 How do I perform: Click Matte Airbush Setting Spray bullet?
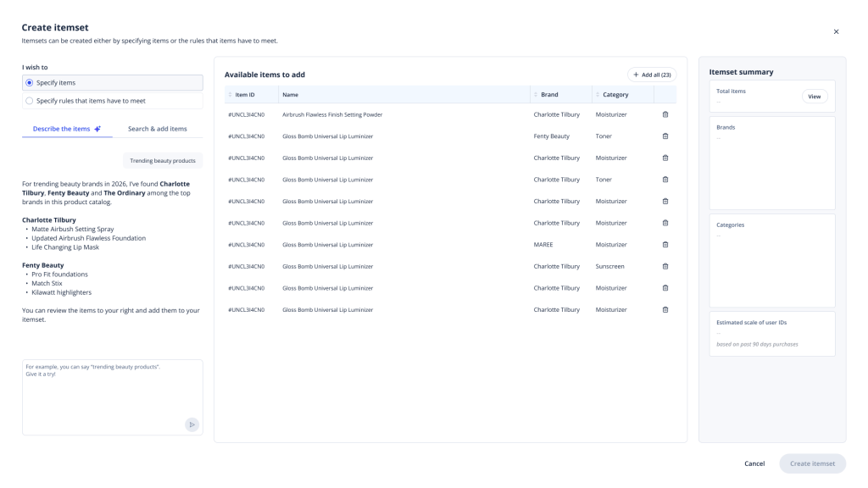(73, 229)
